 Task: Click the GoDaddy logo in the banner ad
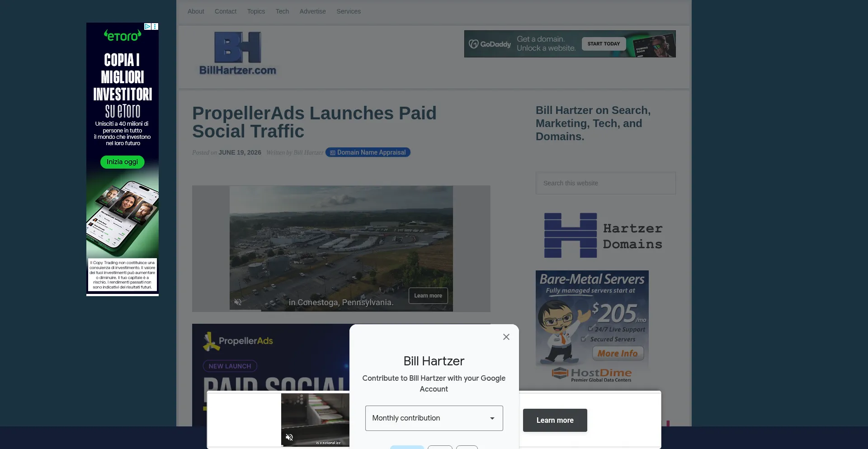pos(490,44)
